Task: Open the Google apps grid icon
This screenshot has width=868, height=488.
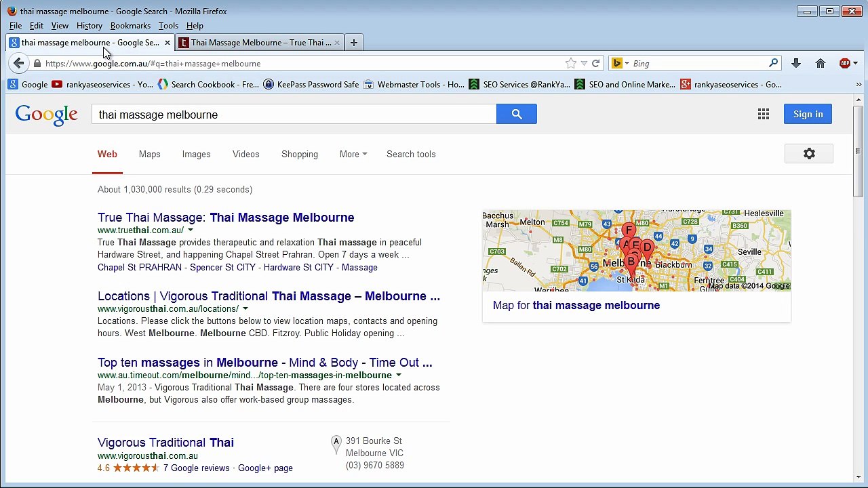Action: pos(764,115)
